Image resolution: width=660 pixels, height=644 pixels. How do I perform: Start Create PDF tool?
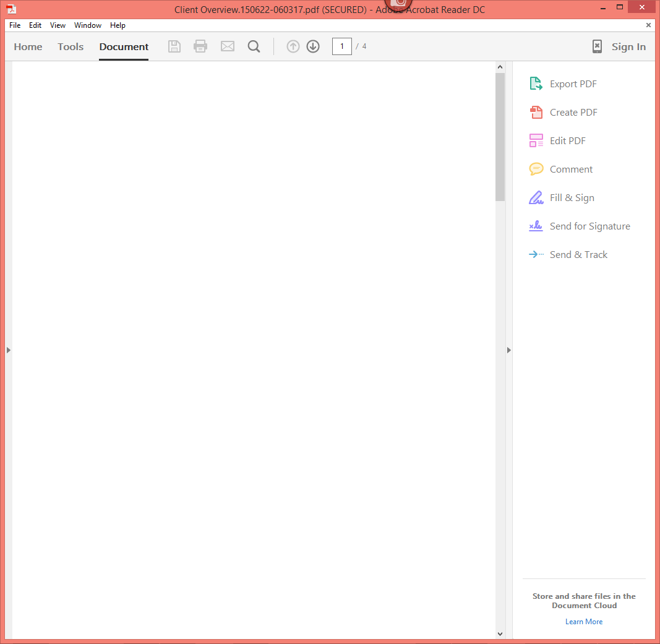pyautogui.click(x=573, y=112)
